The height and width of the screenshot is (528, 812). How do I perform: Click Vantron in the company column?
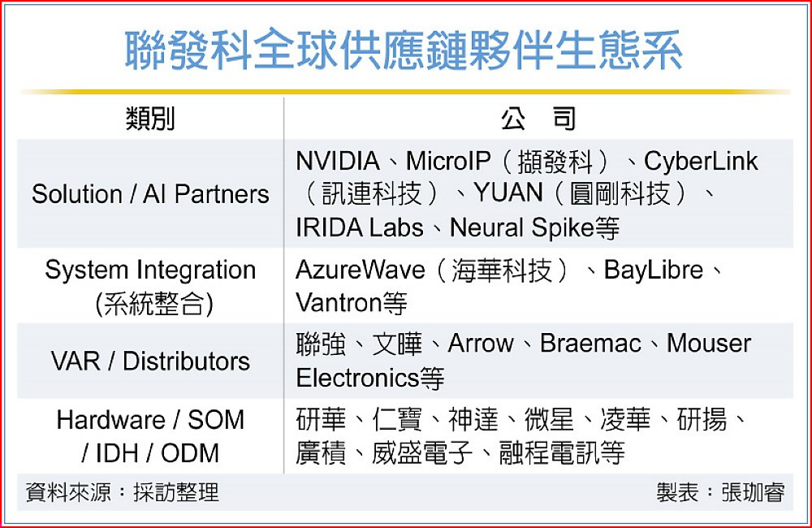click(339, 303)
